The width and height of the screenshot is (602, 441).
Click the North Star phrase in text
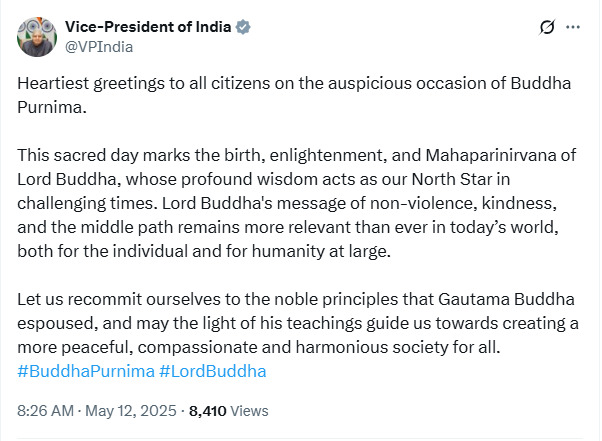pos(452,179)
